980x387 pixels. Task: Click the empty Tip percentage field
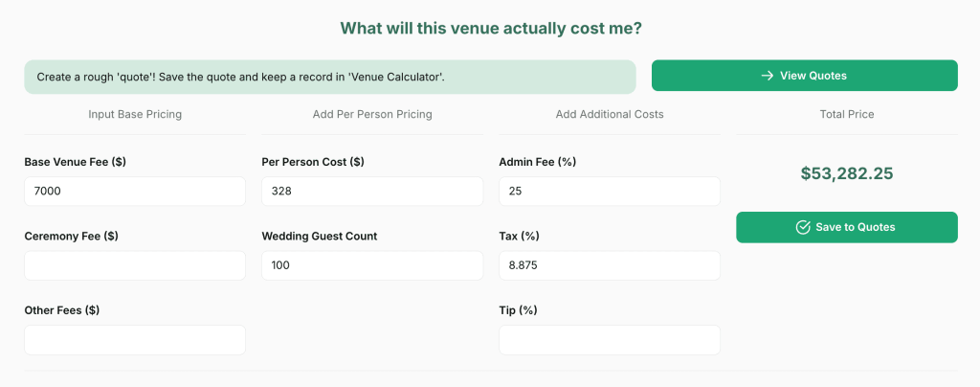609,340
